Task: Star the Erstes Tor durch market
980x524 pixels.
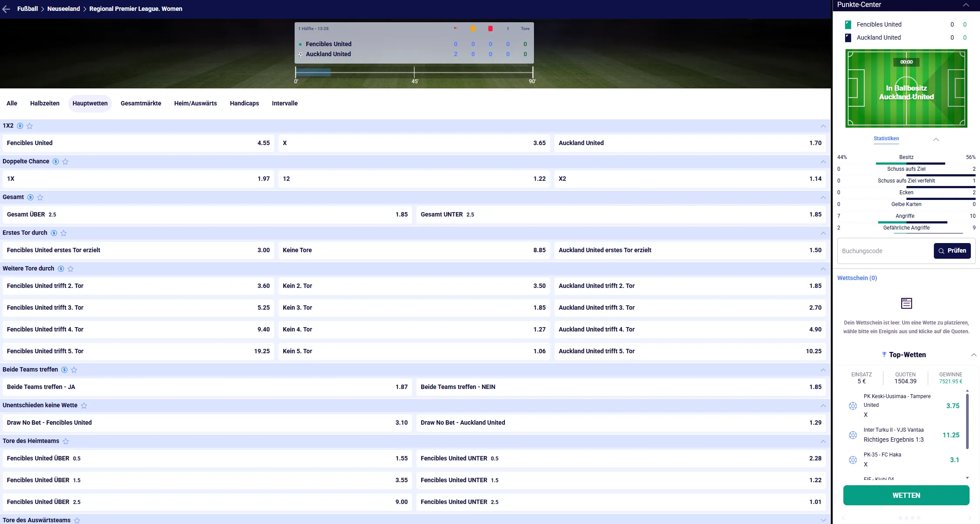Action: coord(64,233)
